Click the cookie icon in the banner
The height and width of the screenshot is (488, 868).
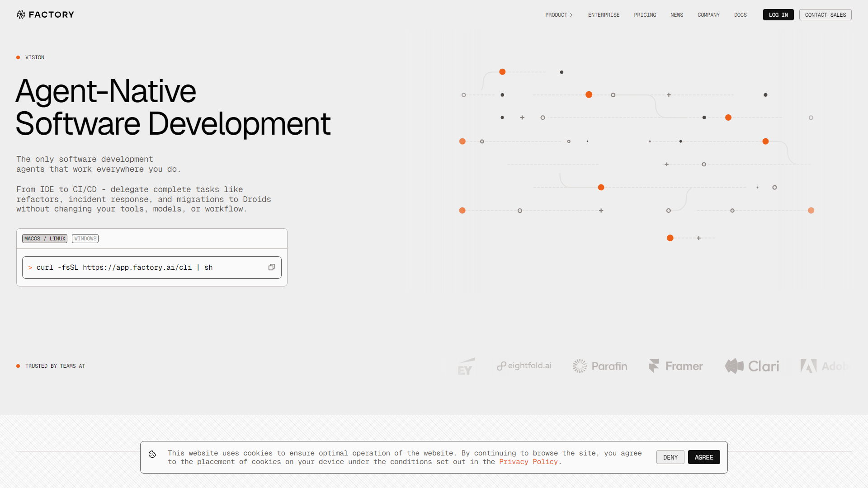pos(152,454)
